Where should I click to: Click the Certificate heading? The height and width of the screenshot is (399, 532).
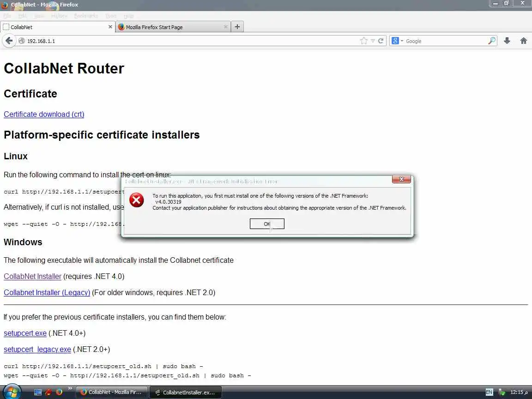(x=30, y=94)
